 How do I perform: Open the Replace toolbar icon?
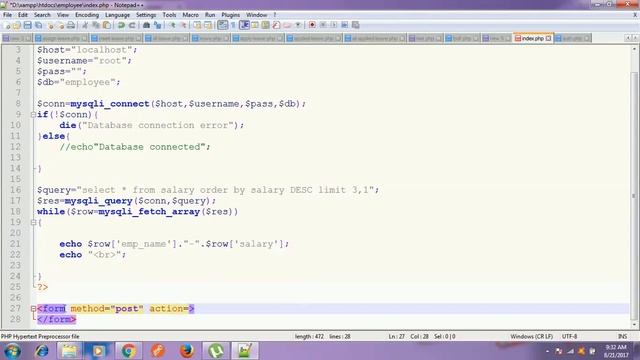(x=157, y=25)
